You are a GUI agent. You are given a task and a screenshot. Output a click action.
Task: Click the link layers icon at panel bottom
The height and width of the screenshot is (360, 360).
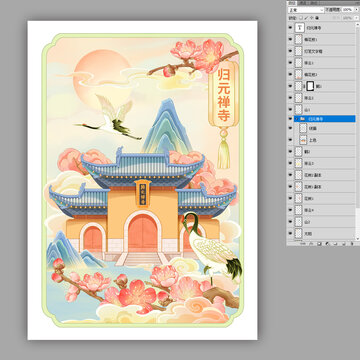[x=302, y=244]
